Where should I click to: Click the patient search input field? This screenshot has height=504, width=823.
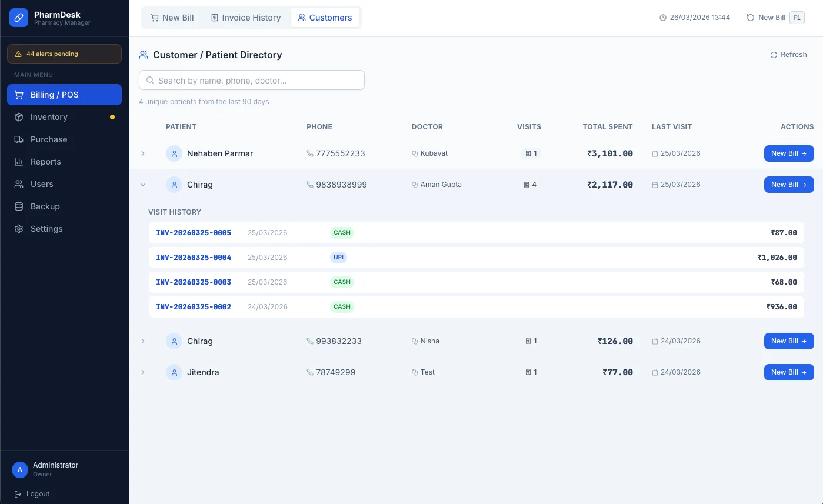pos(252,81)
